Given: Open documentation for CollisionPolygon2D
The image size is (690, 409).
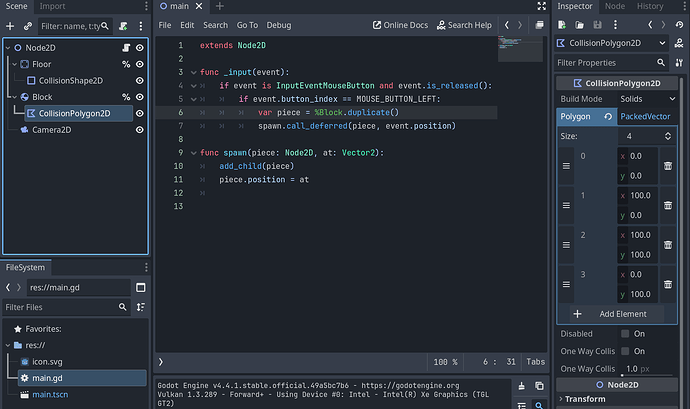Looking at the screenshot, I should pos(679,43).
